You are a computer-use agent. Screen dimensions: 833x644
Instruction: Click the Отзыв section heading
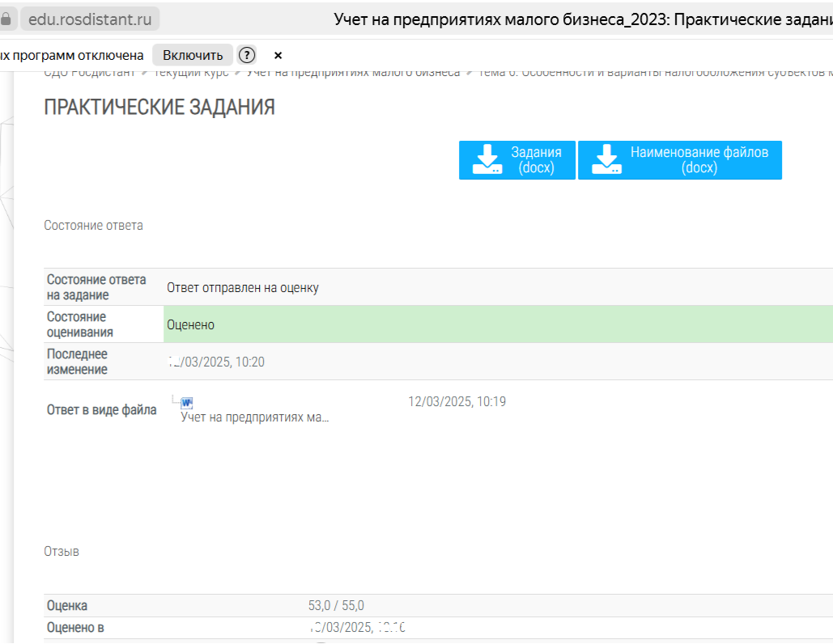pyautogui.click(x=62, y=552)
